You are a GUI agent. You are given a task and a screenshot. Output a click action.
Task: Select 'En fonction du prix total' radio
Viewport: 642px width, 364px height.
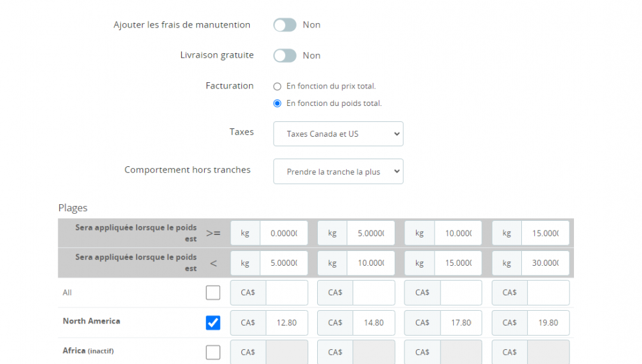click(277, 86)
